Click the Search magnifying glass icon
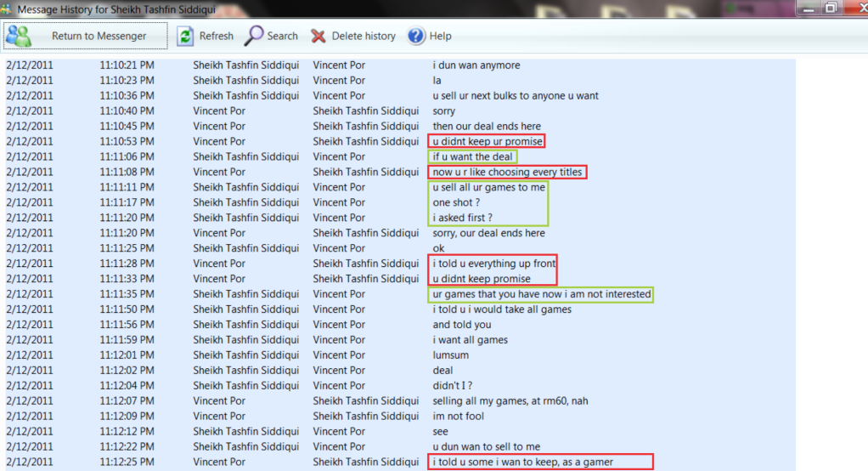 point(254,36)
